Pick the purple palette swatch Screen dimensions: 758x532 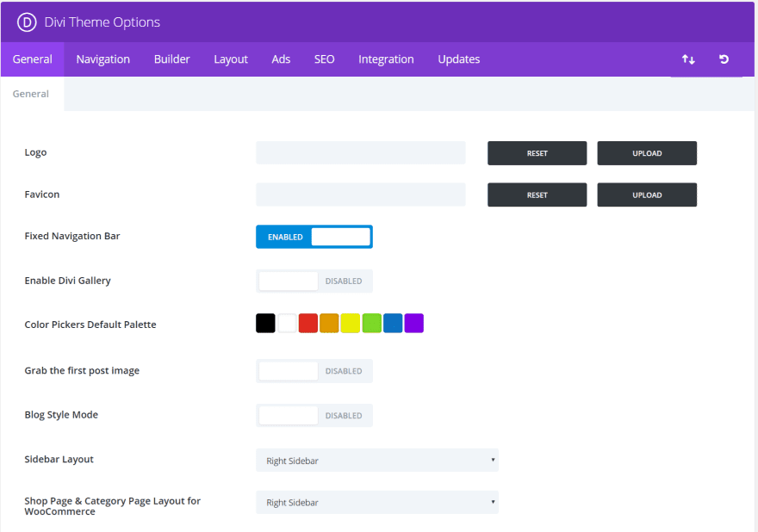click(414, 324)
